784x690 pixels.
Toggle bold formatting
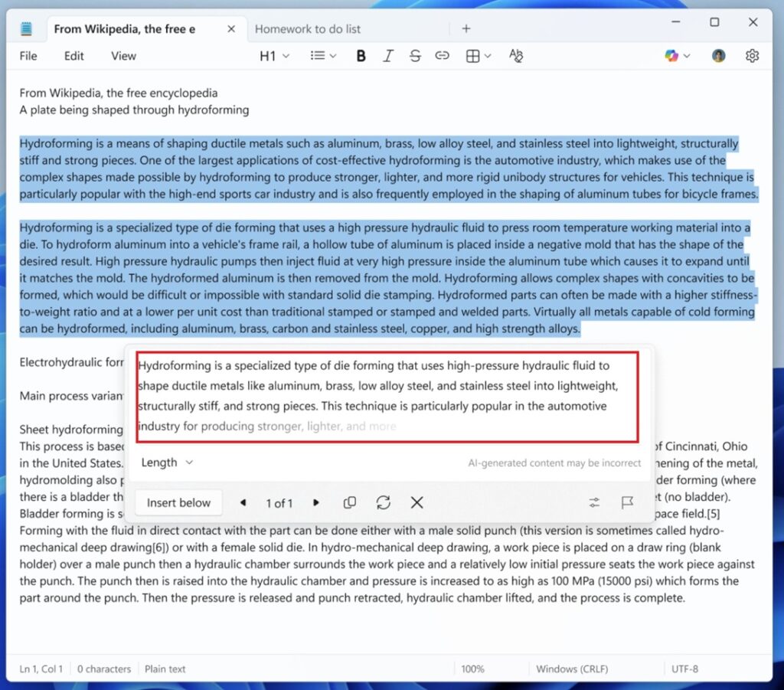pyautogui.click(x=361, y=55)
